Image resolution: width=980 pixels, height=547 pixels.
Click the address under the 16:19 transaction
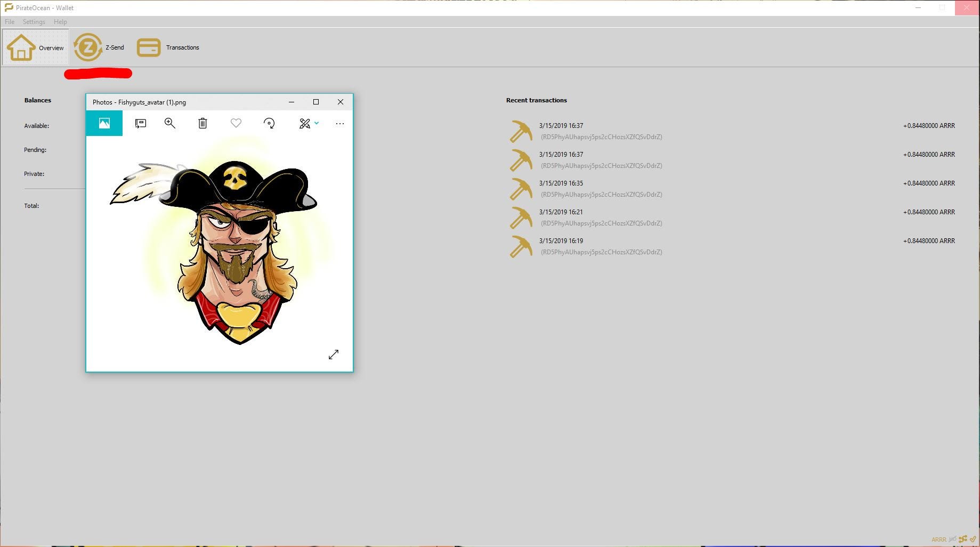[602, 252]
